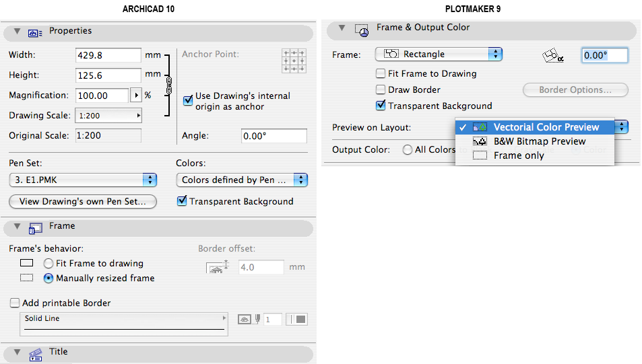The height and width of the screenshot is (364, 642).
Task: Click the Frame & Output Color icon
Action: click(362, 30)
